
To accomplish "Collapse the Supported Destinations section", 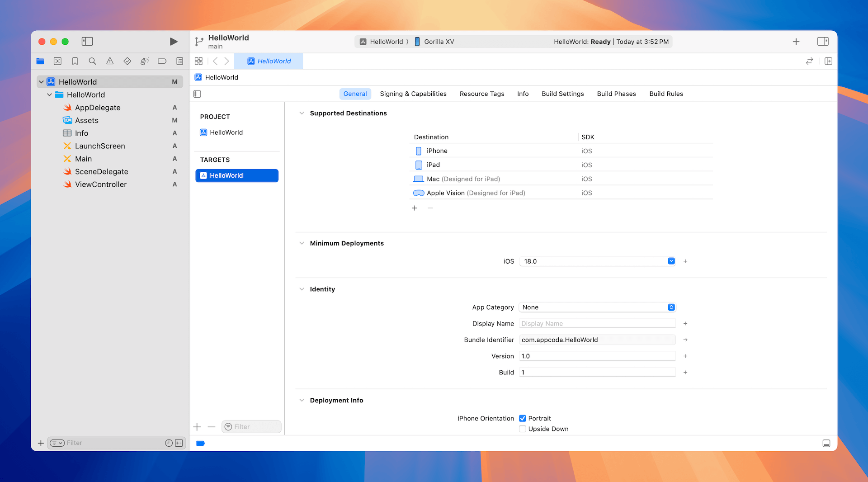I will tap(302, 113).
